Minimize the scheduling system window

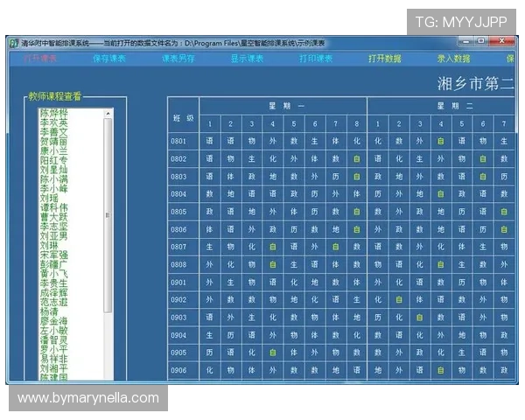click(466, 41)
